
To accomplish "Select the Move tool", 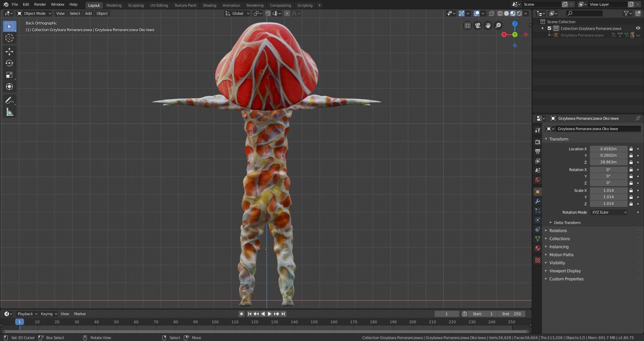I will coord(9,51).
